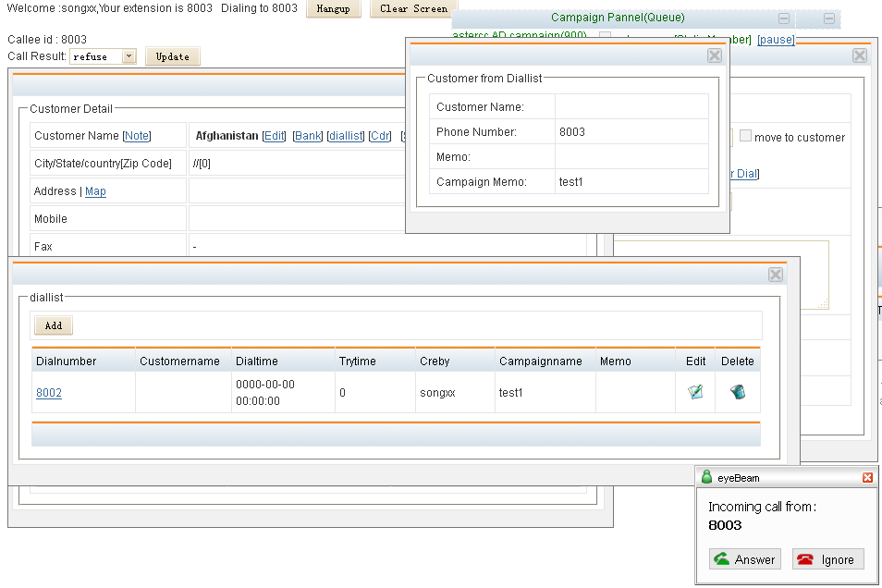Open the Cdr link for customer
Viewport: 882px width, 588px height.
[380, 136]
